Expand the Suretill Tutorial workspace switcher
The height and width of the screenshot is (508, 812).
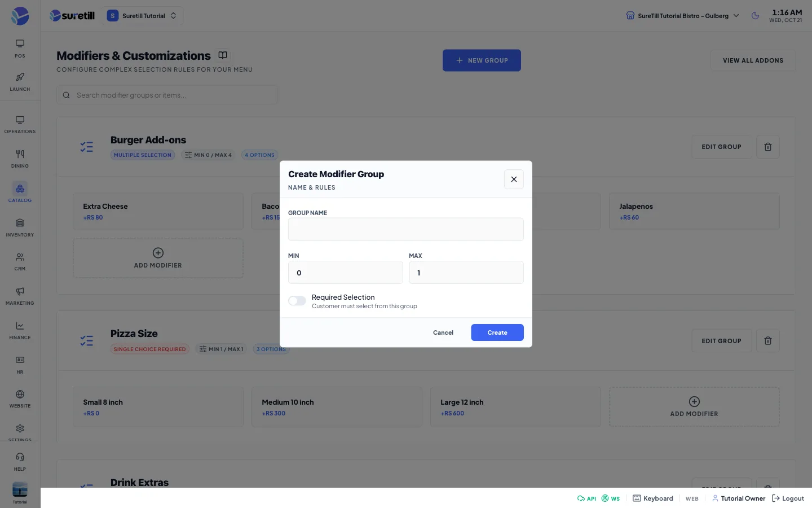[x=143, y=16]
